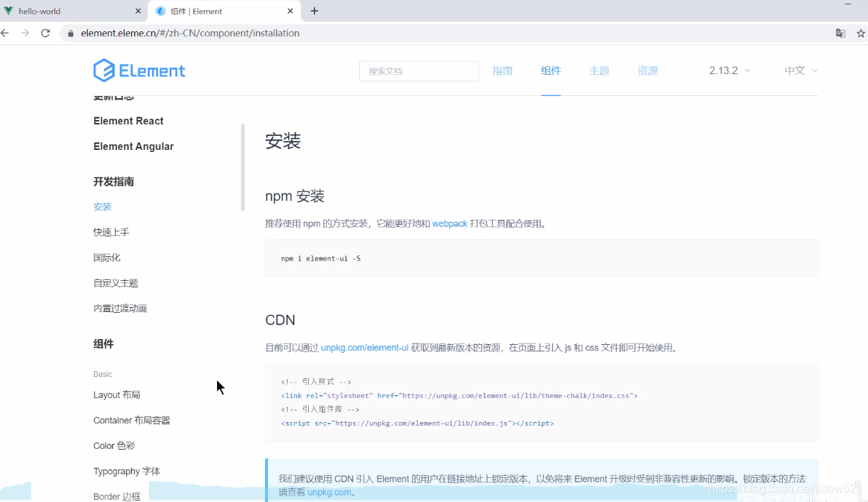Minimize the browser window
The image size is (868, 502).
[x=848, y=4]
